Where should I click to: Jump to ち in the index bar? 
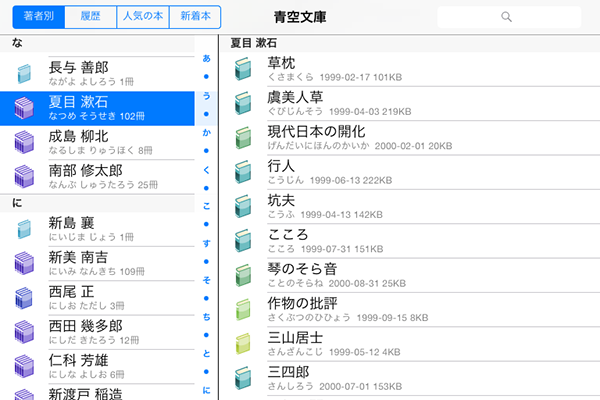tap(207, 317)
